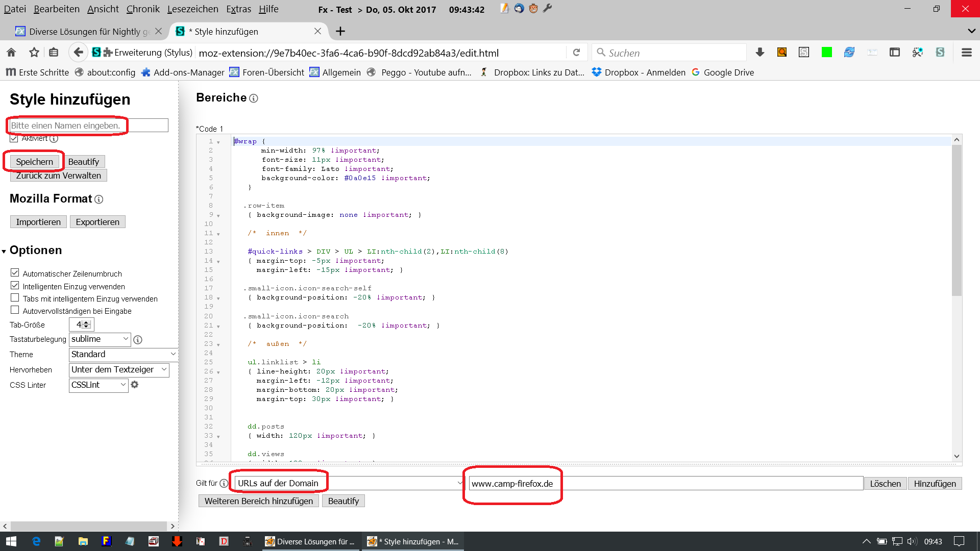Image resolution: width=980 pixels, height=551 pixels.
Task: Open the downloads arrow icon
Action: [759, 53]
